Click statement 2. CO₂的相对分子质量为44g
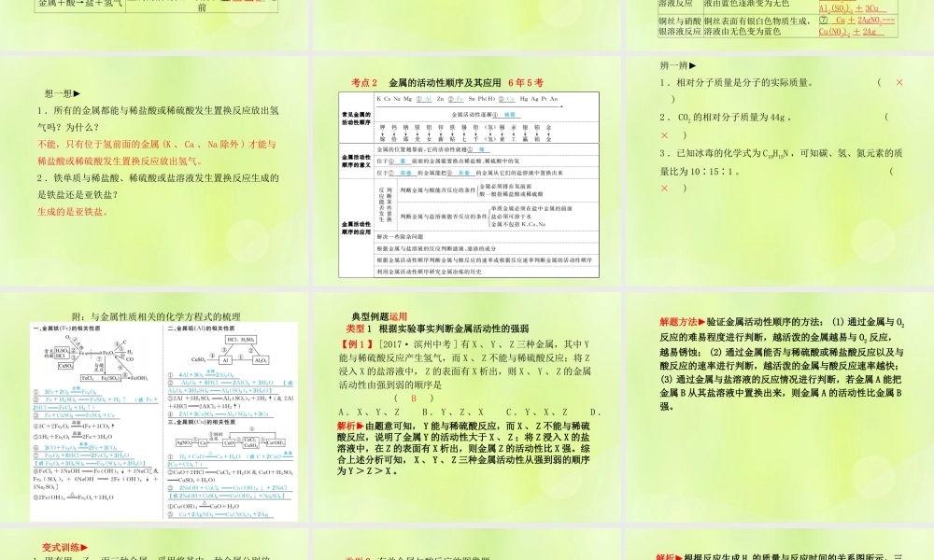This screenshot has height=560, width=934. pyautogui.click(x=725, y=118)
